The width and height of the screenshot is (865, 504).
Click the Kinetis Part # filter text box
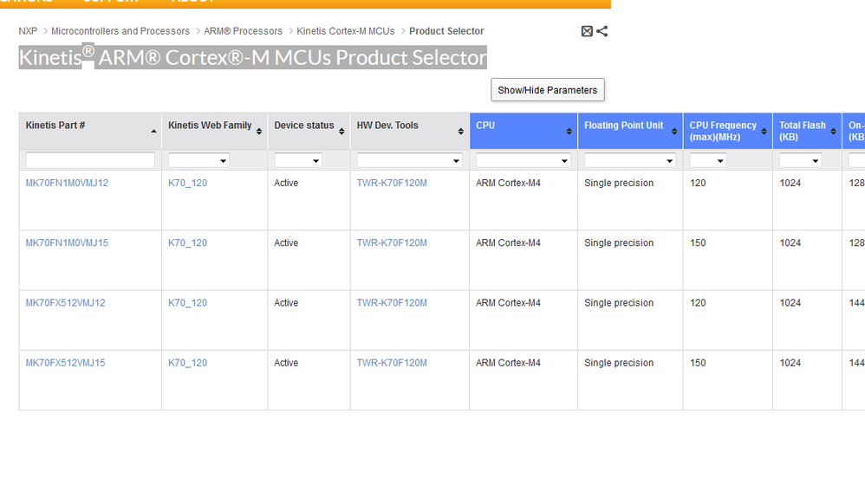[90, 160]
